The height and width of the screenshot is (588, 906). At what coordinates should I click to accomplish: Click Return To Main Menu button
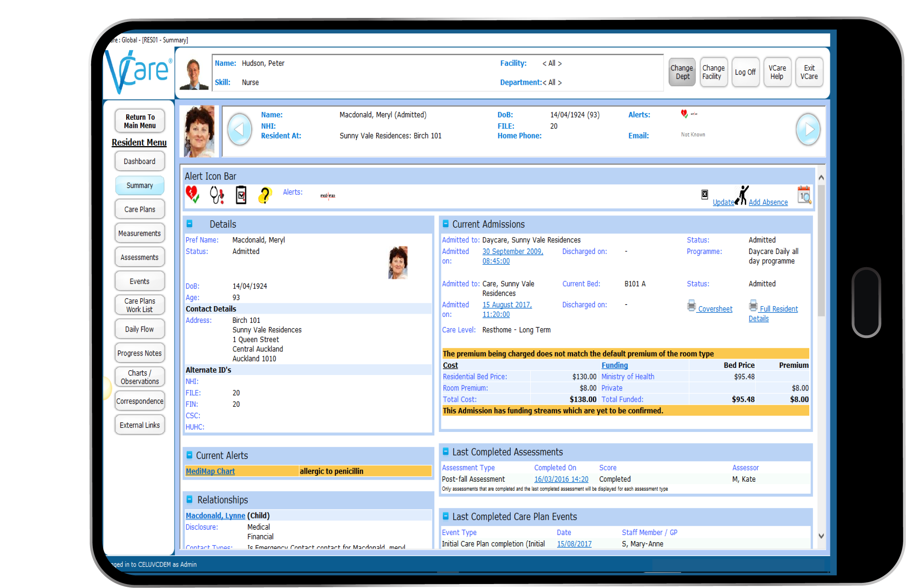click(x=140, y=121)
